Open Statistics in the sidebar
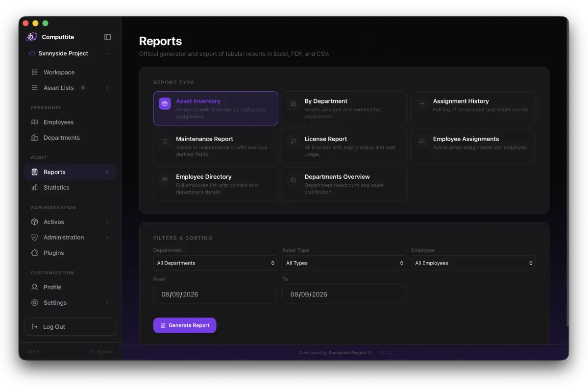The image size is (588, 392). (70, 187)
